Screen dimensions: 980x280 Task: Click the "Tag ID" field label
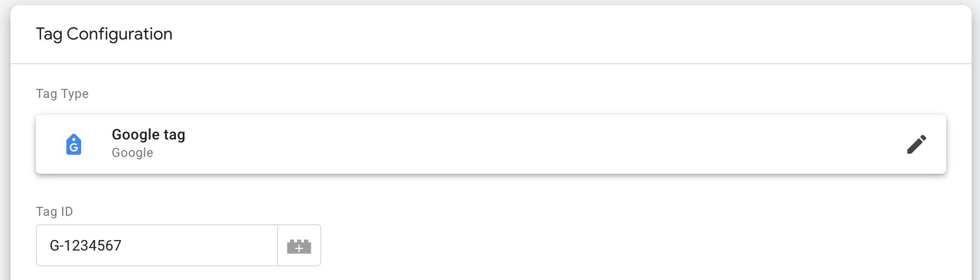[x=54, y=212]
